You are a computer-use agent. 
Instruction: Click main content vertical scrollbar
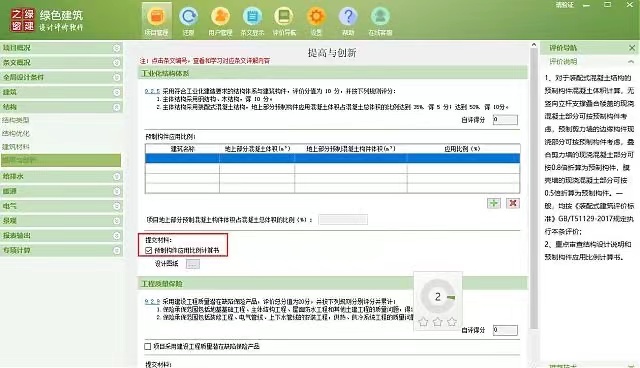(533, 188)
